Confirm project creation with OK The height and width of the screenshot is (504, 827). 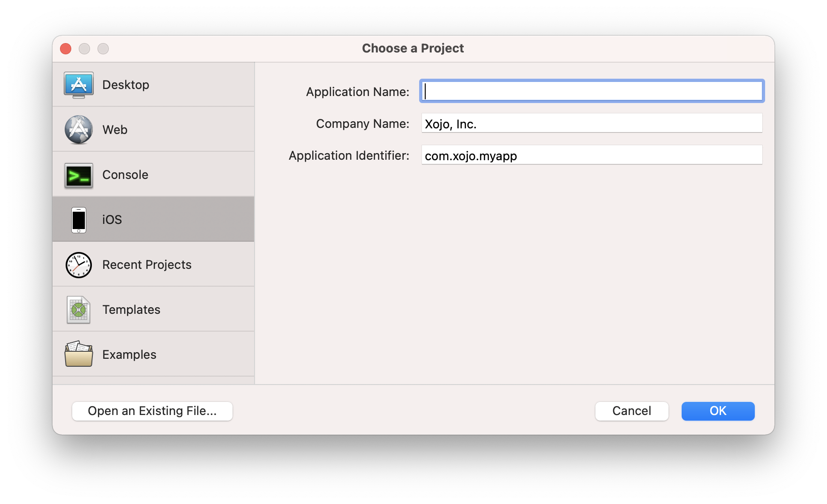click(x=718, y=411)
